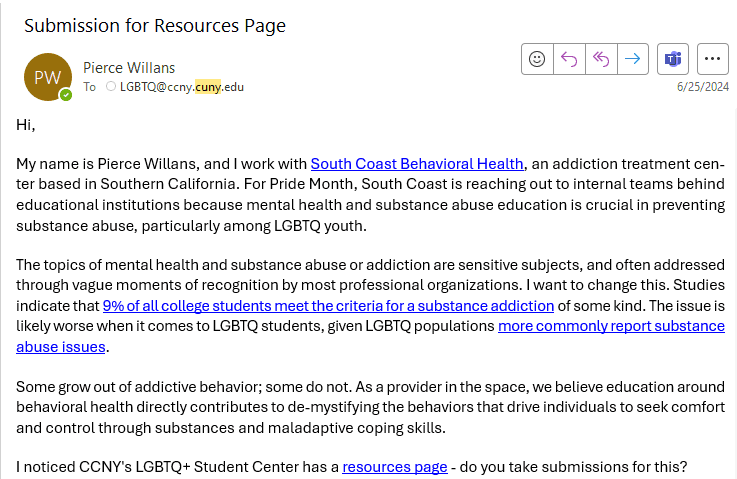737x479 pixels.
Task: Share message to Microsoft Teams
Action: (673, 59)
